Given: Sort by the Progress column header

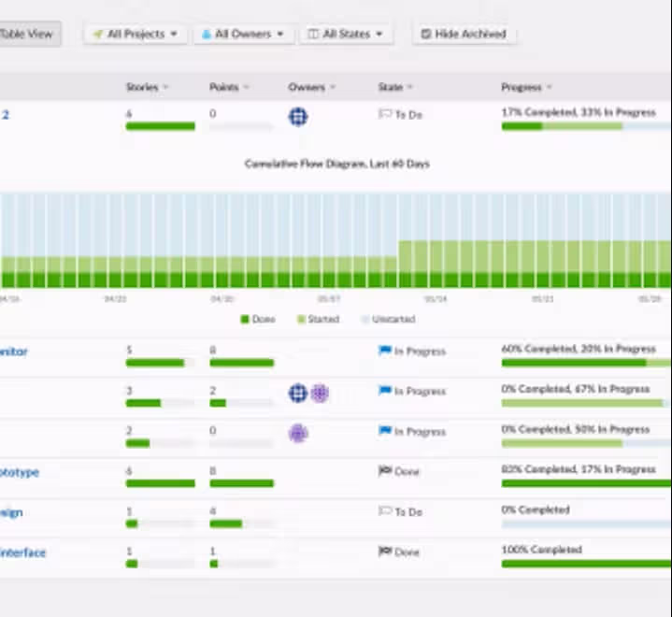Looking at the screenshot, I should pyautogui.click(x=526, y=87).
